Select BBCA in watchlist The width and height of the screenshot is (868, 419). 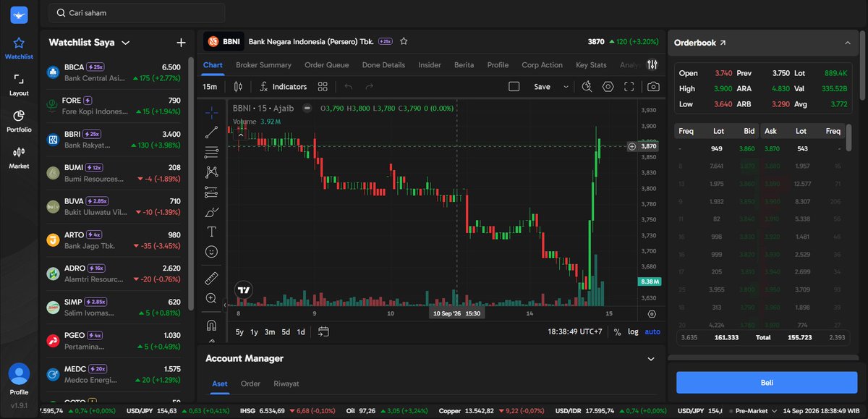(x=114, y=72)
